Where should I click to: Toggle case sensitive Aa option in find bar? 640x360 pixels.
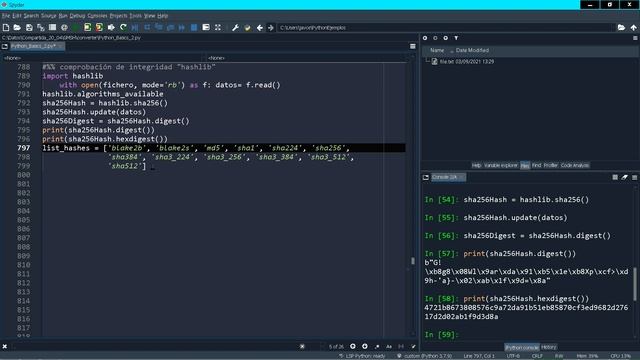[x=389, y=347]
